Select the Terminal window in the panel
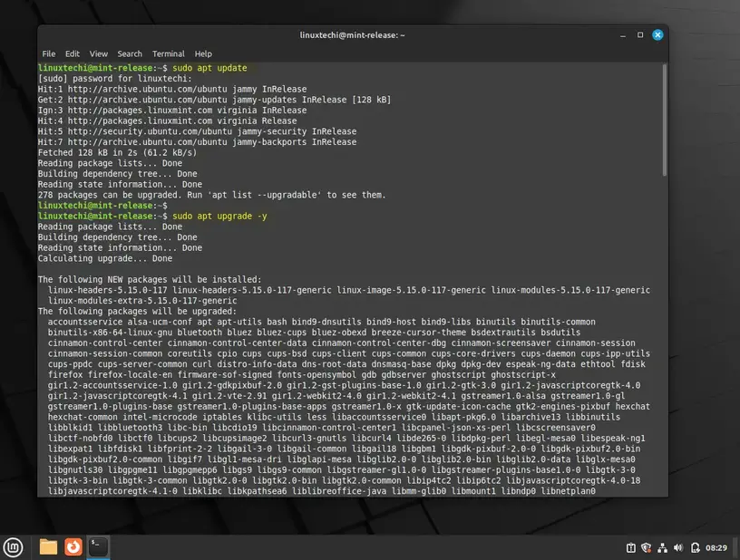The width and height of the screenshot is (740, 560). 98,546
